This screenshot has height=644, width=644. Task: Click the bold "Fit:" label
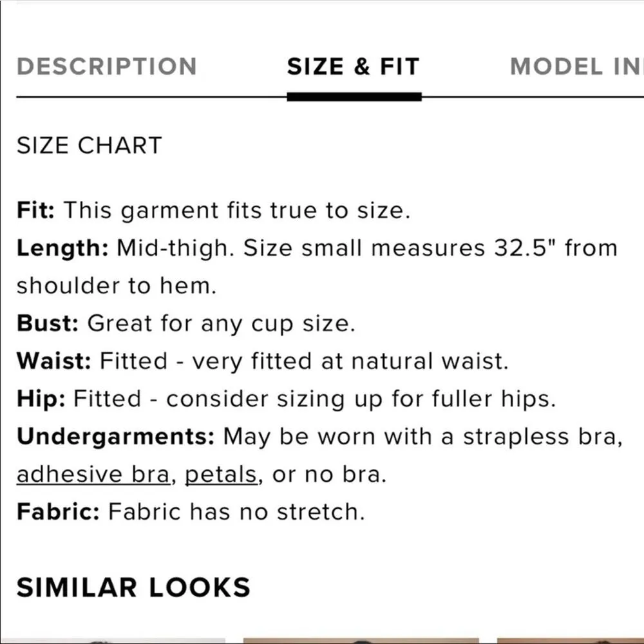[x=36, y=211]
